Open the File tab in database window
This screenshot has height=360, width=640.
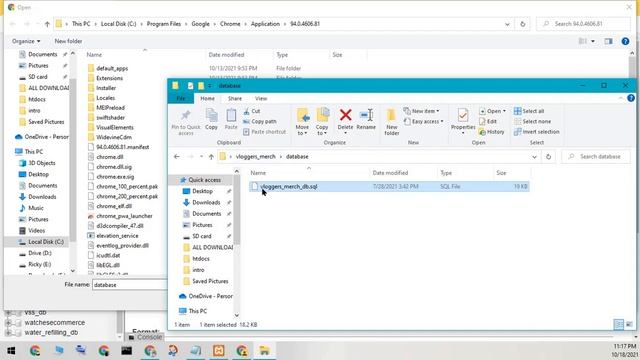(180, 98)
